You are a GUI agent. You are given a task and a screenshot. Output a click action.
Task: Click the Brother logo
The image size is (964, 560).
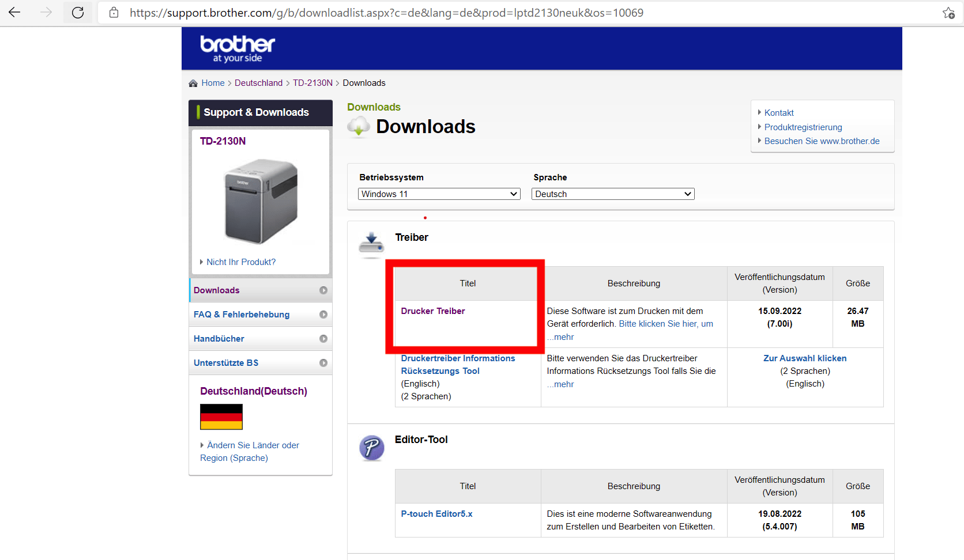(238, 48)
